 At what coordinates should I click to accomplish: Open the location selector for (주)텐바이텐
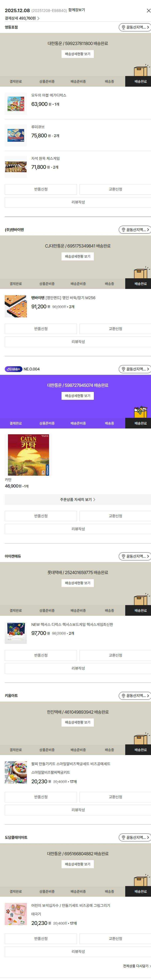tap(135, 230)
